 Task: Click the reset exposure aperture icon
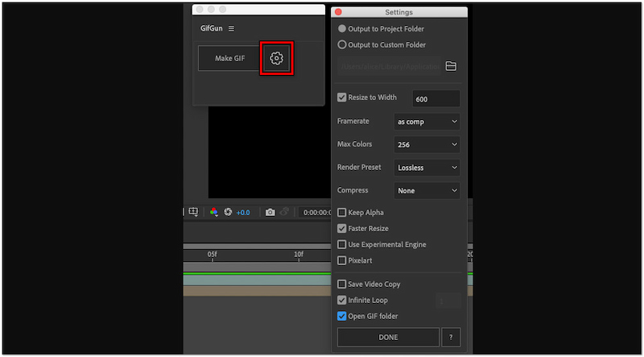[x=228, y=212]
